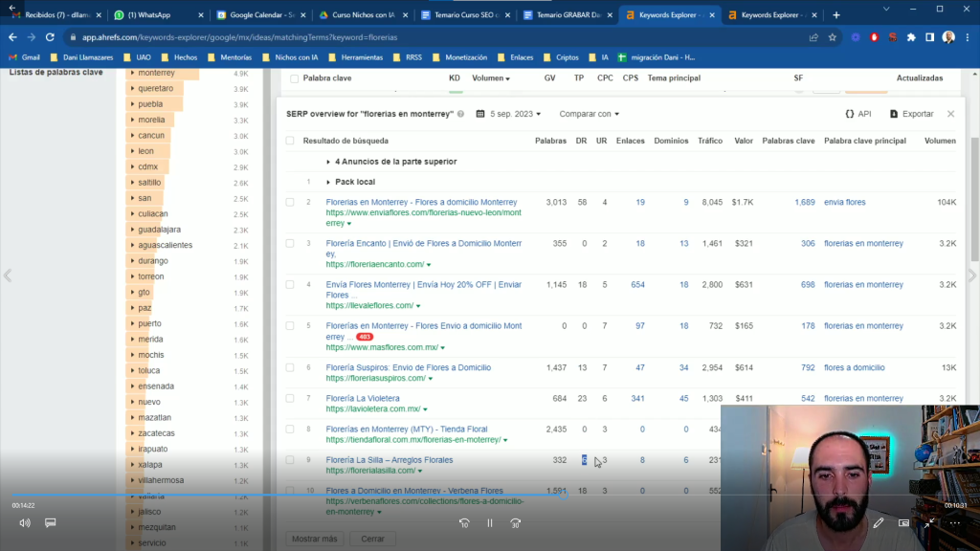Viewport: 980px width, 551px height.
Task: Open the tab search chevron
Action: (x=886, y=9)
